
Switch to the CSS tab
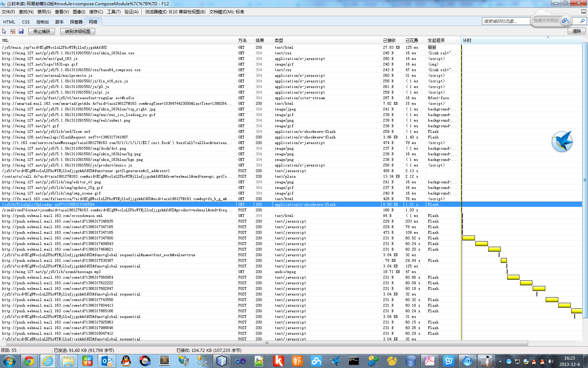click(x=26, y=22)
